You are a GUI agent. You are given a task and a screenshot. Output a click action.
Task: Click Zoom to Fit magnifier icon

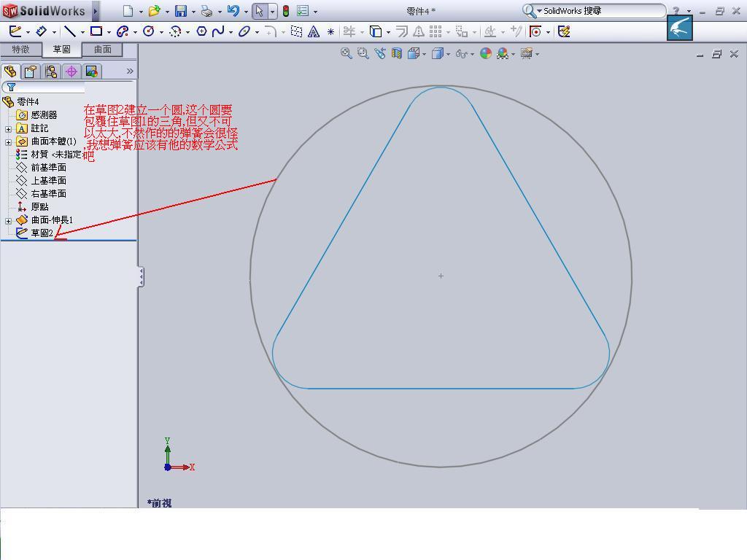(347, 53)
